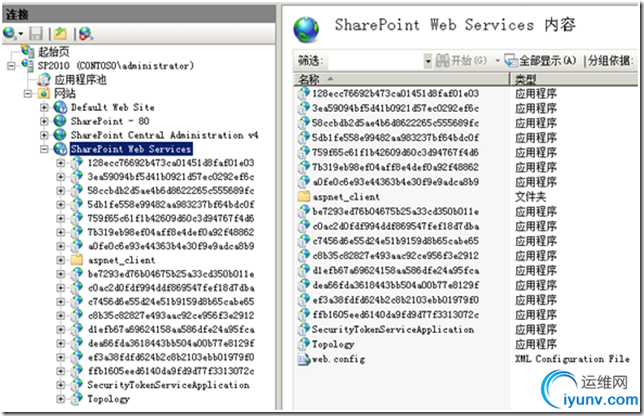Collapse the SP2010 server node
This screenshot has width=644, height=416.
[x=12, y=65]
